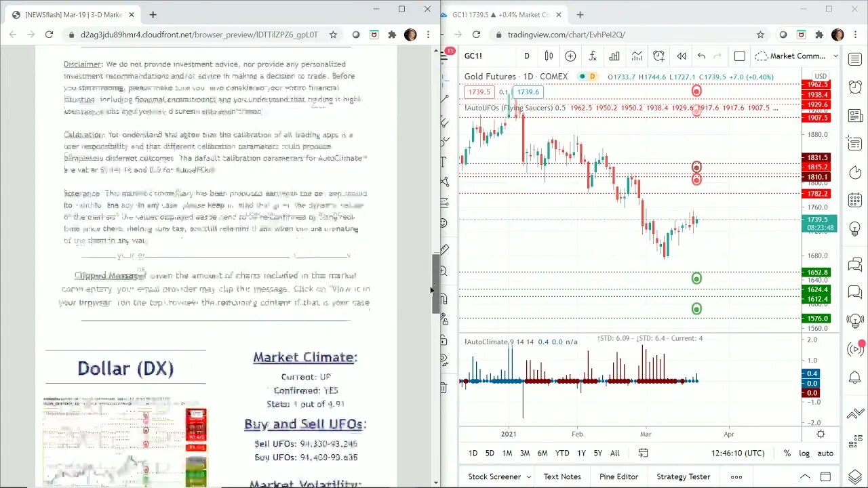Open the hotlists icon in right sidebar
This screenshot has height=488, width=868.
click(854, 172)
